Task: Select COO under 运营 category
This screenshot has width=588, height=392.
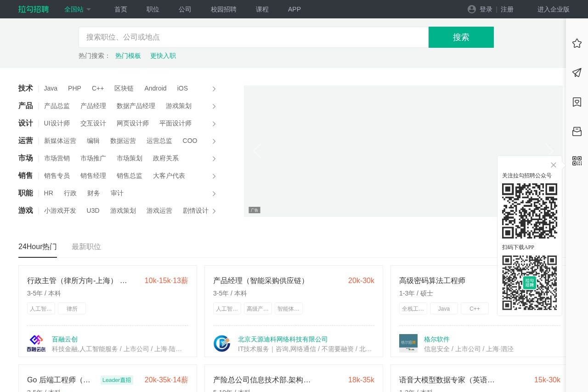Action: pos(190,141)
